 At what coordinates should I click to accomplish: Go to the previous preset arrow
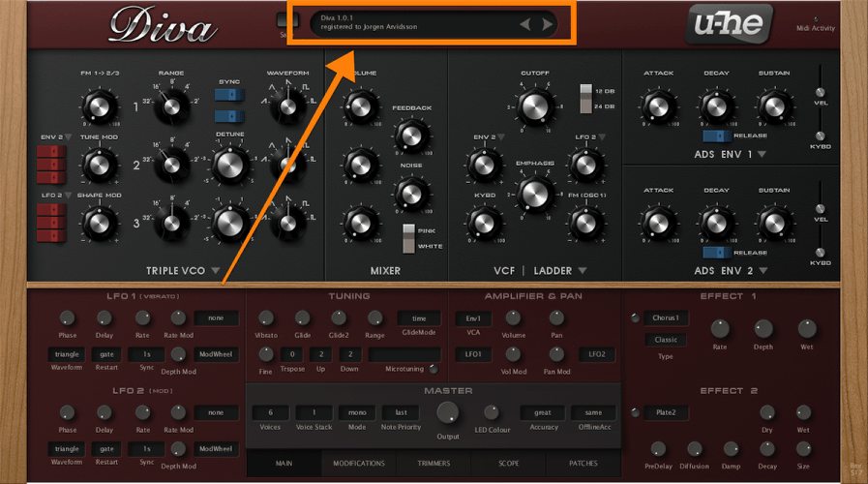pyautogui.click(x=525, y=24)
